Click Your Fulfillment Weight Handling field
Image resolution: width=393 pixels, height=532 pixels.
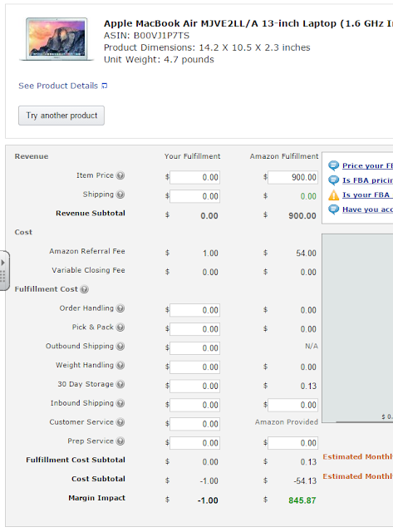coord(195,367)
